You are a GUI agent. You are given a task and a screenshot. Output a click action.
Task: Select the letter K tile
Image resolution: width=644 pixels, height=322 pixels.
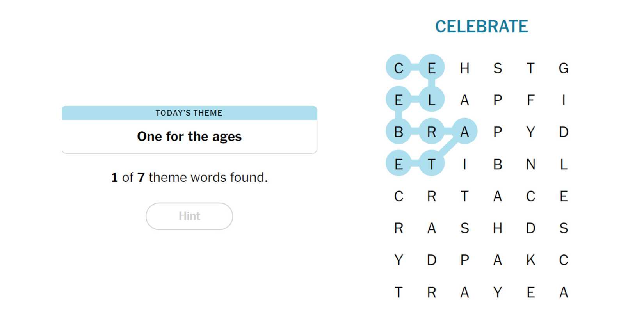pyautogui.click(x=530, y=260)
